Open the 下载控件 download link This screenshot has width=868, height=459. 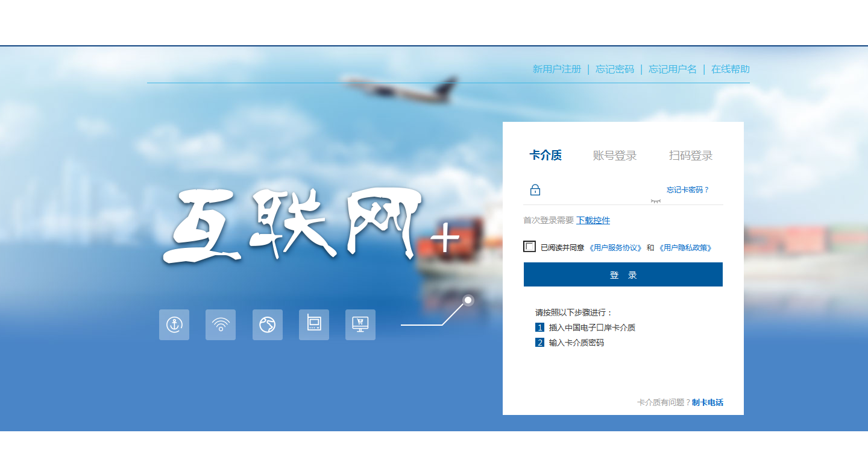pos(593,220)
